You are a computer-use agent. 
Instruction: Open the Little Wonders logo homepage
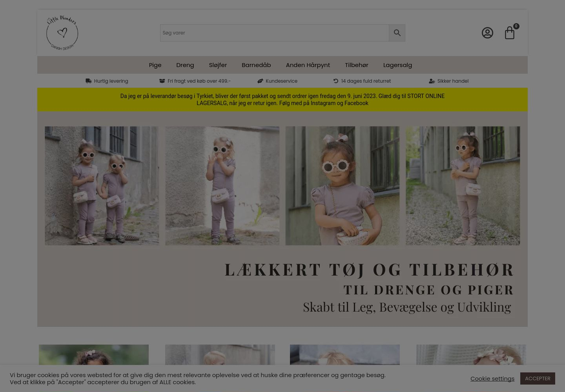point(62,33)
